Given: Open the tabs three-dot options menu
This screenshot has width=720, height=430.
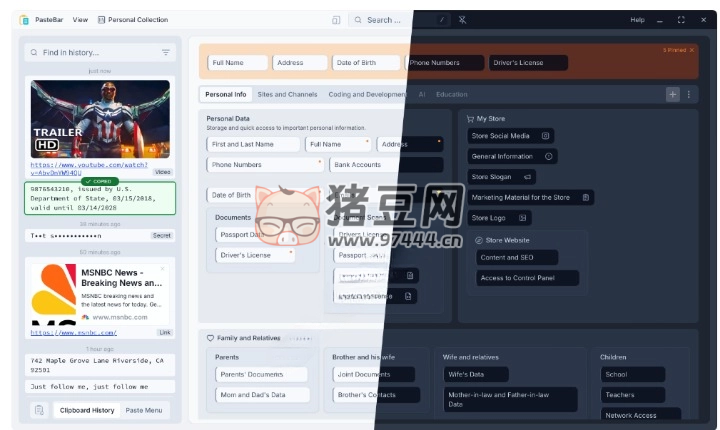Looking at the screenshot, I should pyautogui.click(x=688, y=94).
